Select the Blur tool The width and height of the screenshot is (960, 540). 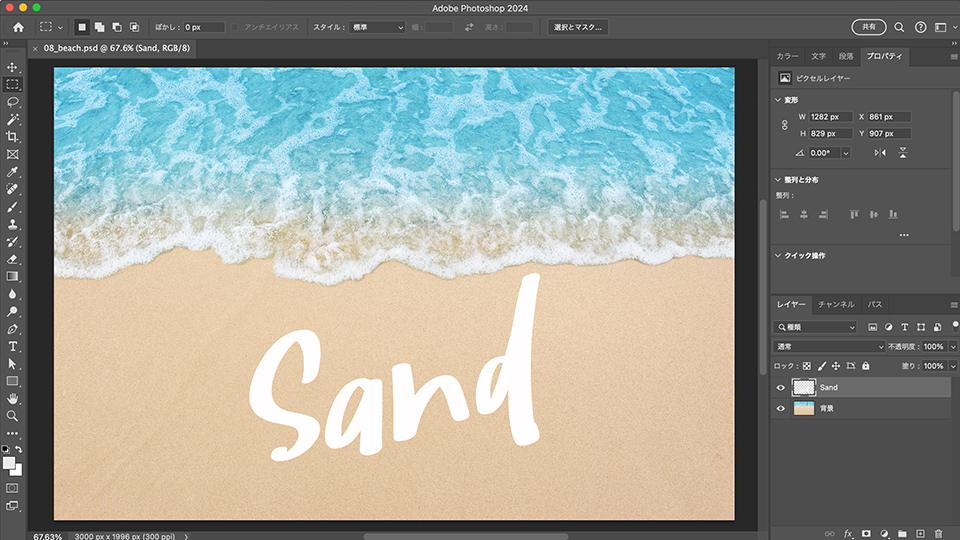coord(12,294)
